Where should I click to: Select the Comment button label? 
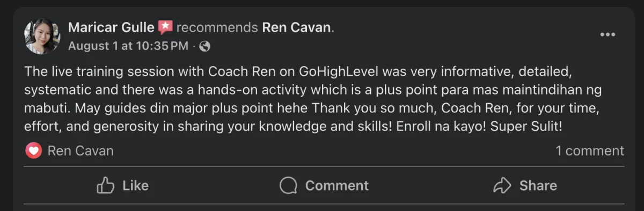(337, 185)
